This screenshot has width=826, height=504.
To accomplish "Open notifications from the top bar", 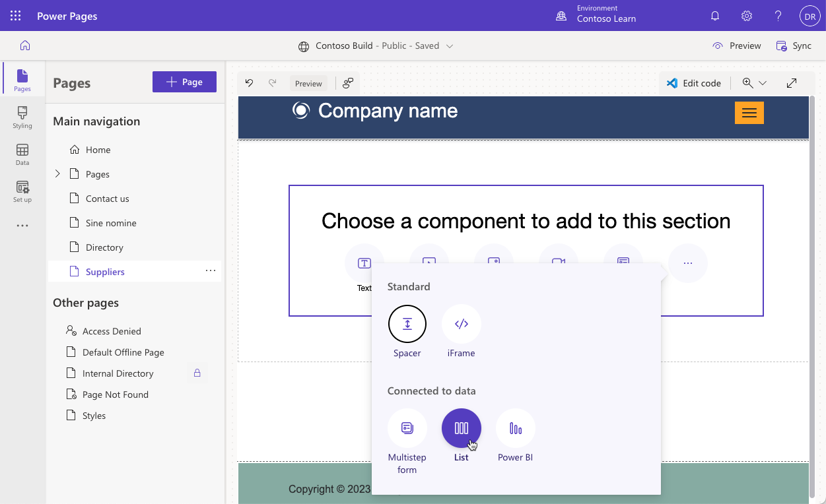I will [x=714, y=15].
